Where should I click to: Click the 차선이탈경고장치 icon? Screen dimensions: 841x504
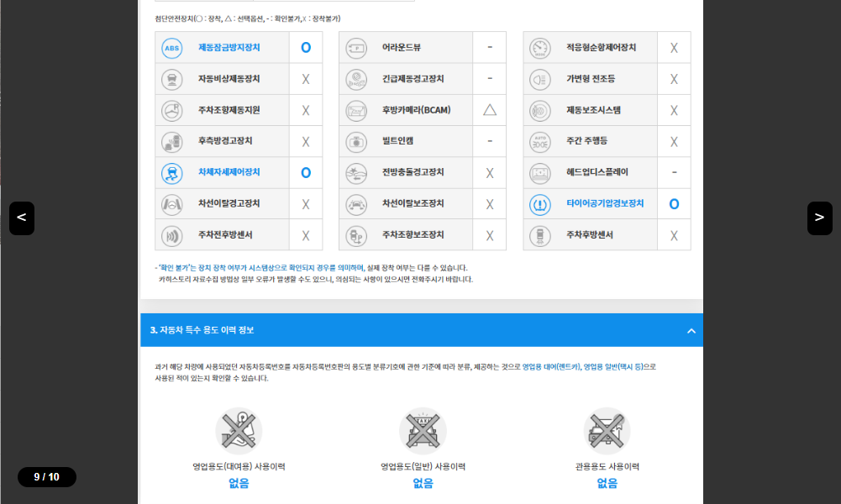(x=172, y=204)
